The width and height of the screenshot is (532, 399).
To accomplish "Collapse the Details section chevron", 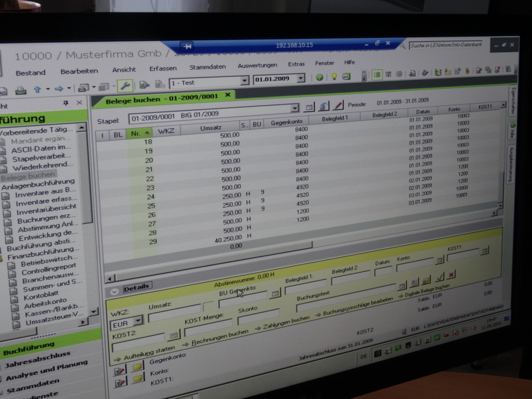I will coord(114,291).
